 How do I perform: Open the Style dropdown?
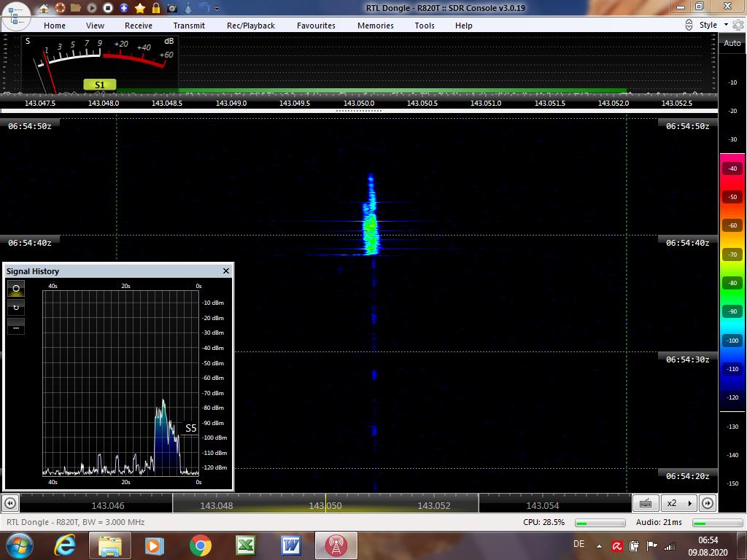point(713,25)
